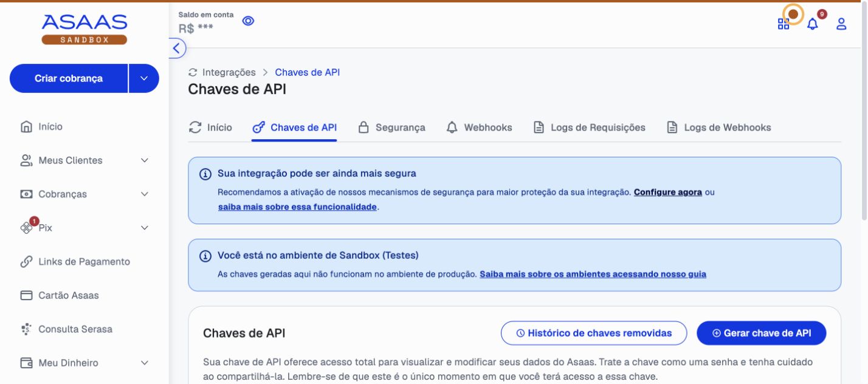Open Links de Pagamento in sidebar
This screenshot has width=868, height=384.
84,262
